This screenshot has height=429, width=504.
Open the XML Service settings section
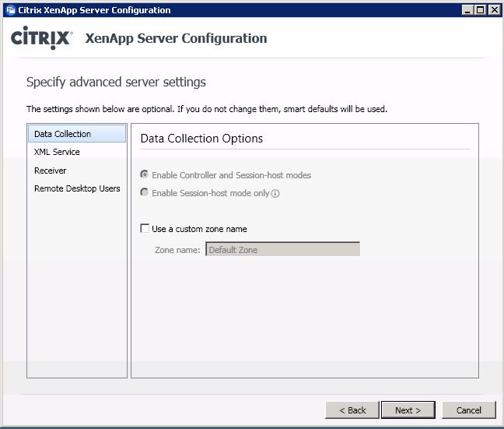[x=77, y=152]
